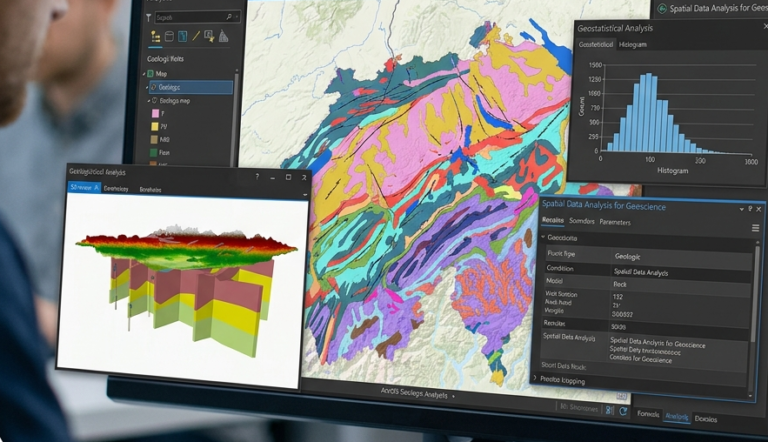
Task: Switch to the middle tab of 3D window
Action: coord(116,189)
